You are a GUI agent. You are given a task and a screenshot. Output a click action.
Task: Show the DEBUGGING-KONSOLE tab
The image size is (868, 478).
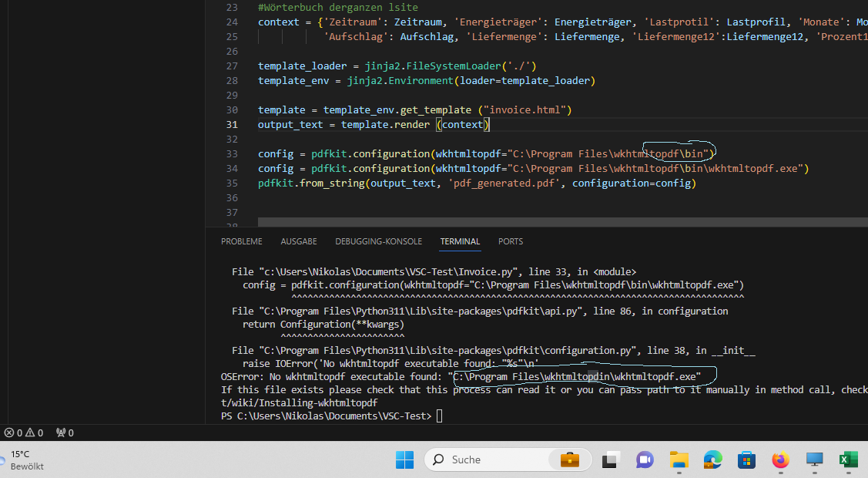pyautogui.click(x=378, y=241)
